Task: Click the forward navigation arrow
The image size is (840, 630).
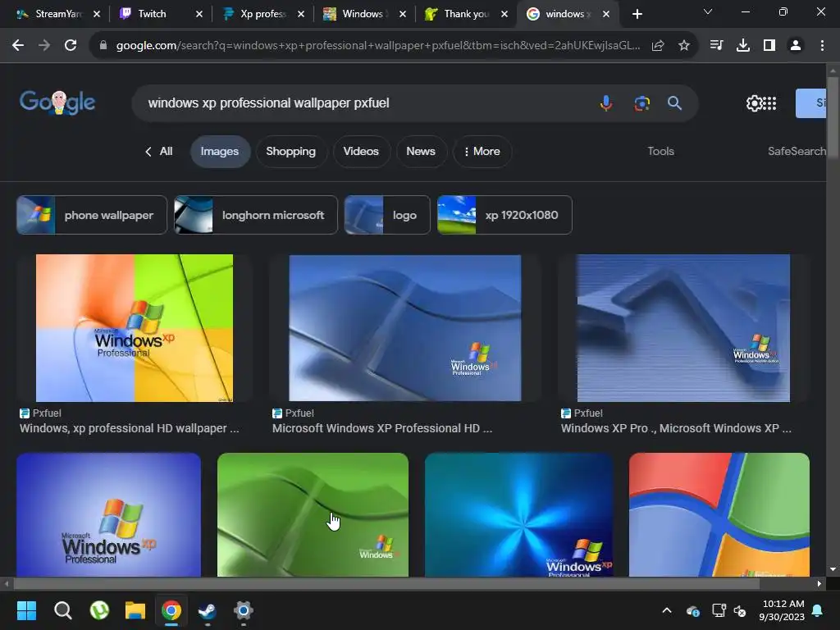Action: point(44,46)
